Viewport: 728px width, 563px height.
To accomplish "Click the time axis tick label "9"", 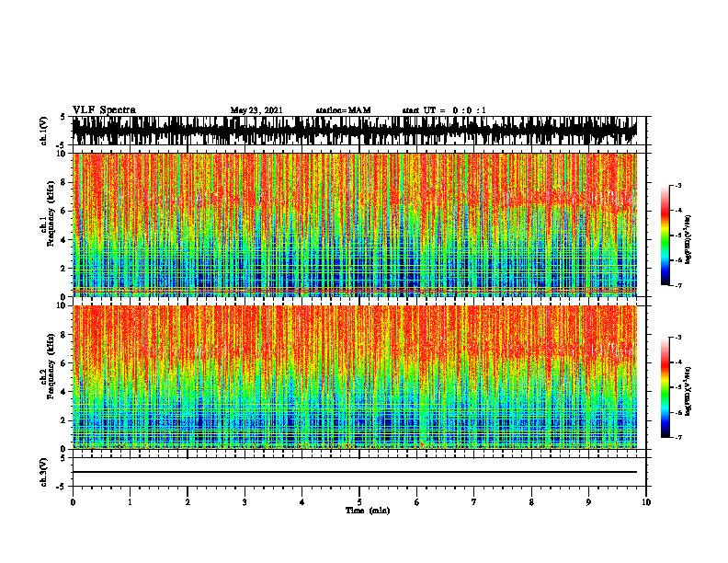I will point(588,502).
